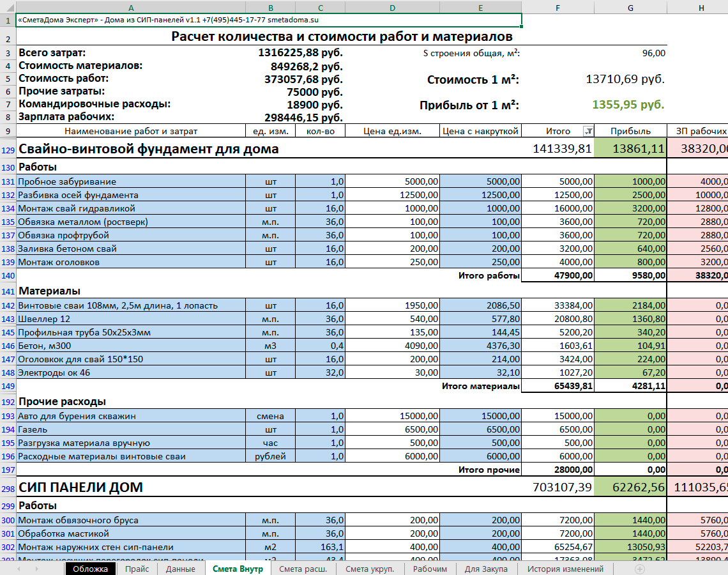Select column D header
This screenshot has height=575, width=728.
click(x=392, y=8)
